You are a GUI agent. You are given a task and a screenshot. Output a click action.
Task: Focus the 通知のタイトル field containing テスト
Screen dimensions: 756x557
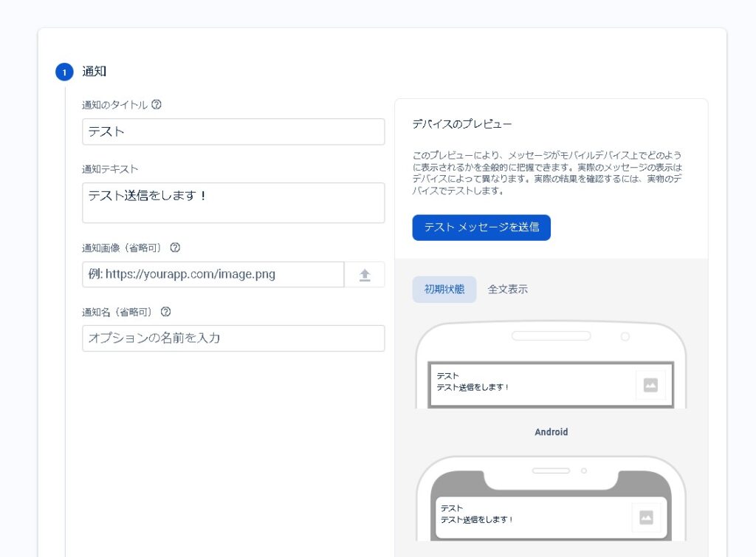(x=233, y=131)
